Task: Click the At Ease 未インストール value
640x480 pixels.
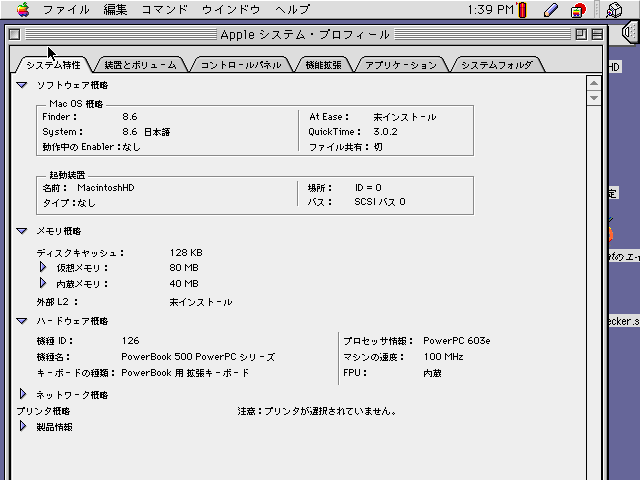Action: (405, 117)
